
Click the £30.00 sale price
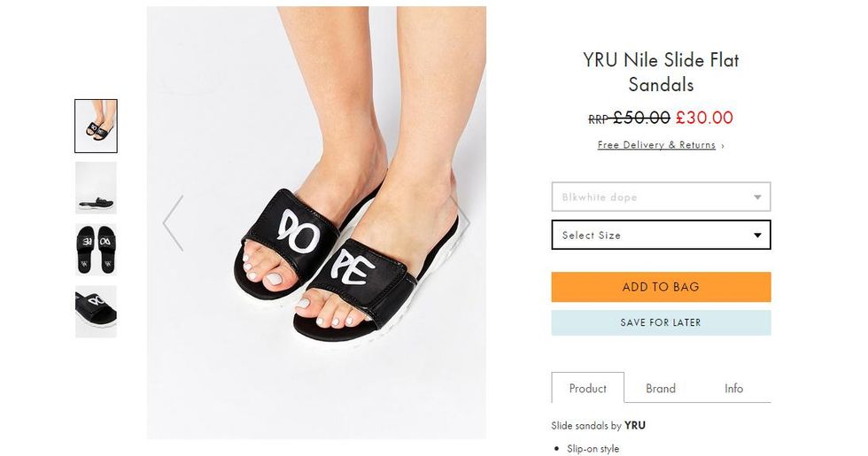tap(704, 117)
